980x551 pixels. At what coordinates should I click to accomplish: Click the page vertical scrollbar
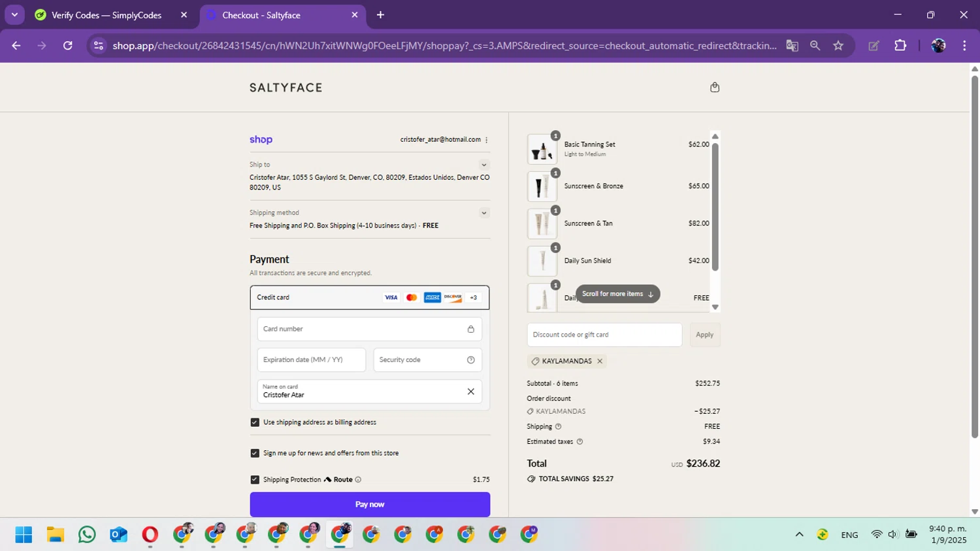coord(974,257)
